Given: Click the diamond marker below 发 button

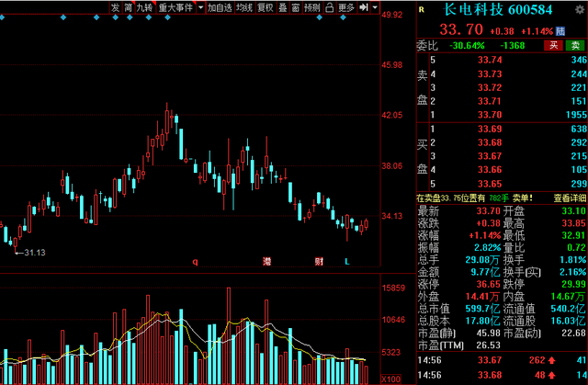Looking at the screenshot, I should pos(116,17).
